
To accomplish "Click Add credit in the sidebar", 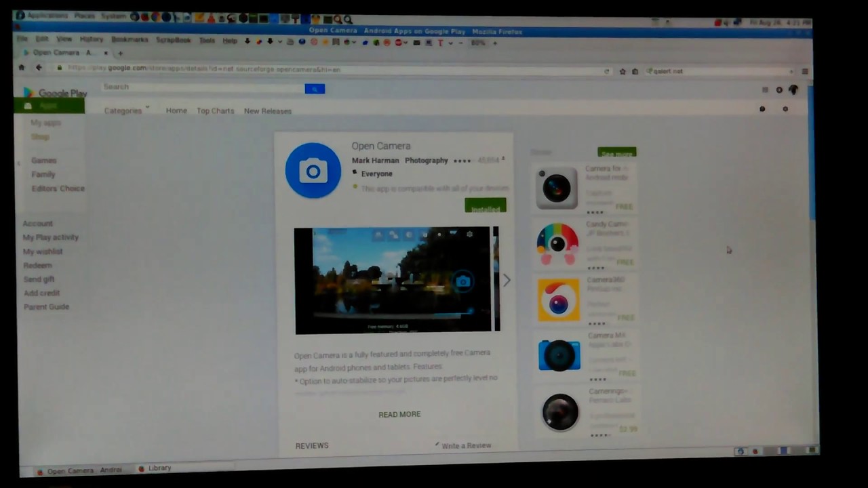I will click(x=42, y=293).
